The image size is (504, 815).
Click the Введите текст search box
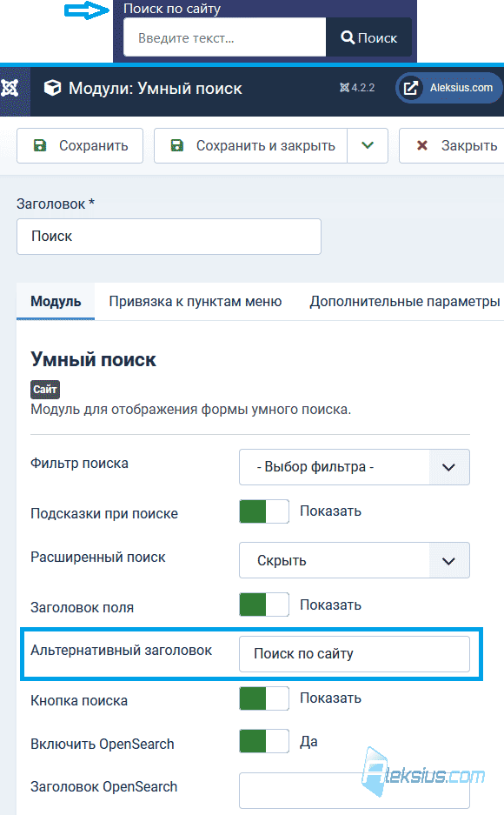(x=225, y=37)
